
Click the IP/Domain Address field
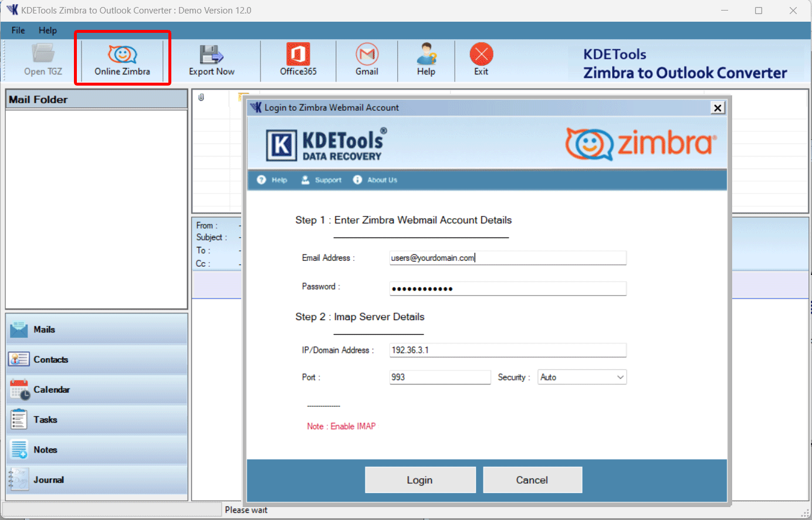click(x=507, y=350)
